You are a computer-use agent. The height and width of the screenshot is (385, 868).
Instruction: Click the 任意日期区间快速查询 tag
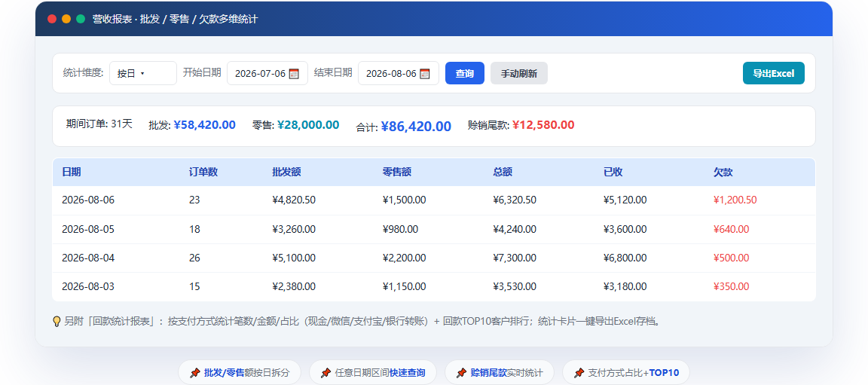(x=372, y=373)
